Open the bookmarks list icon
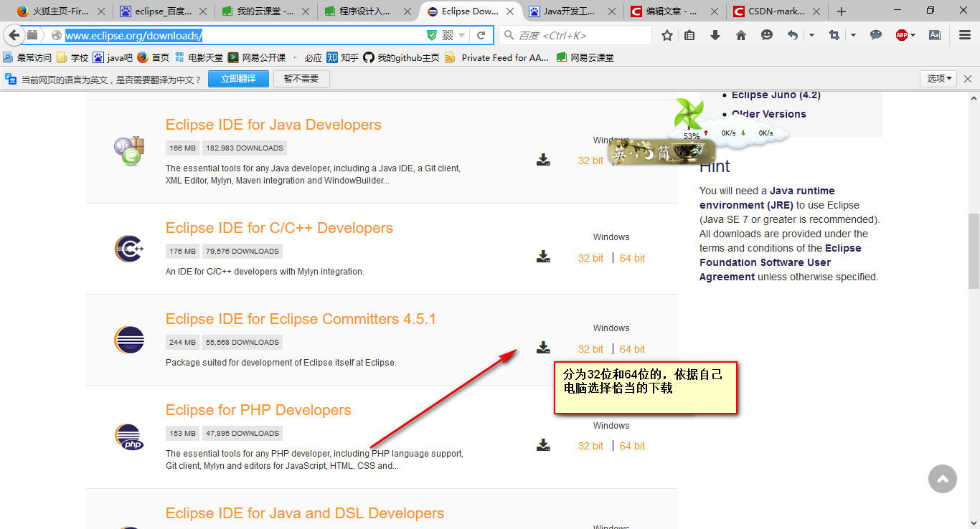 click(x=689, y=35)
